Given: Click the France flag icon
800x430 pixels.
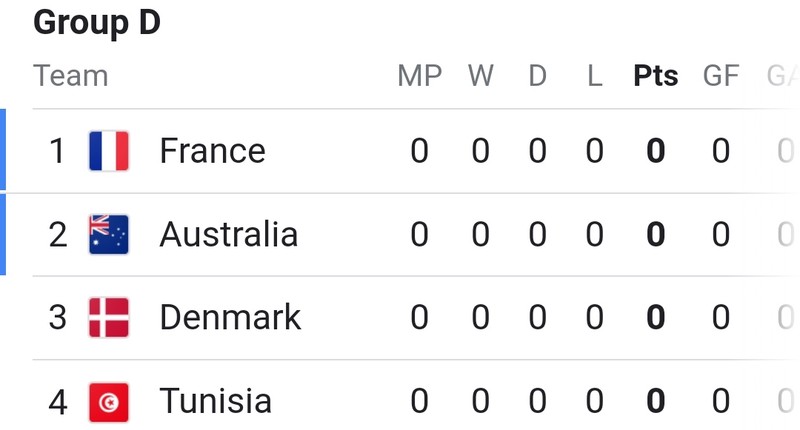Looking at the screenshot, I should [x=109, y=151].
